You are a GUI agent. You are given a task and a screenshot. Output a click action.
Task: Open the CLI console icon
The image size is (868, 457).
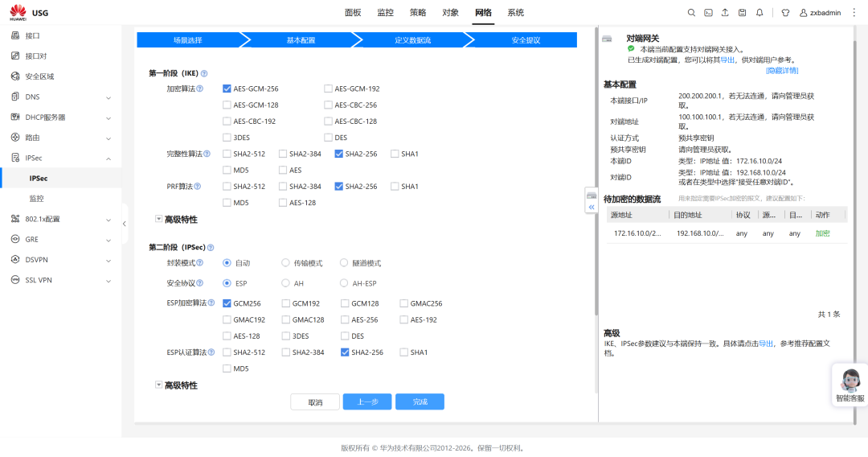pos(708,13)
